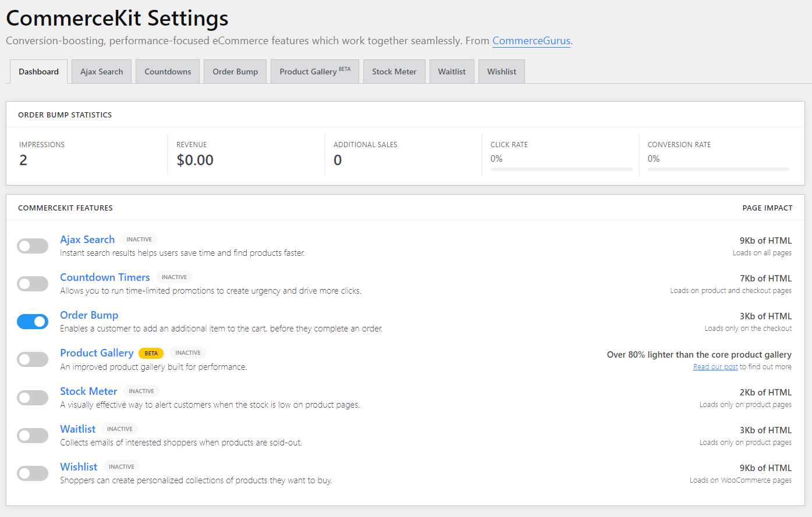812x517 pixels.
Task: Open the Order Bump feature link
Action: 89,315
